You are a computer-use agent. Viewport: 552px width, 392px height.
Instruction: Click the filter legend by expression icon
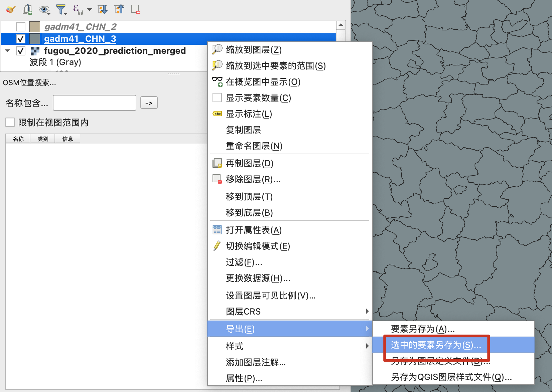(78, 9)
